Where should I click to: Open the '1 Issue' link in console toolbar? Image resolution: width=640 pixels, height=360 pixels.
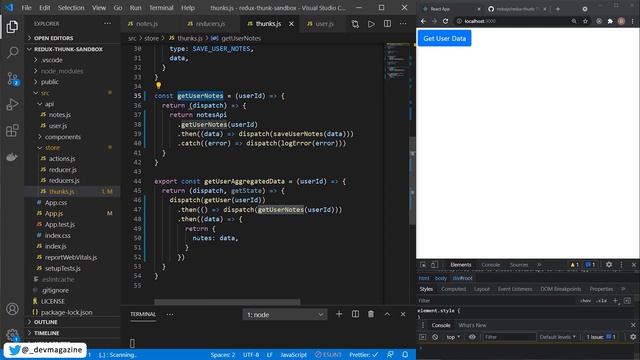(601, 337)
